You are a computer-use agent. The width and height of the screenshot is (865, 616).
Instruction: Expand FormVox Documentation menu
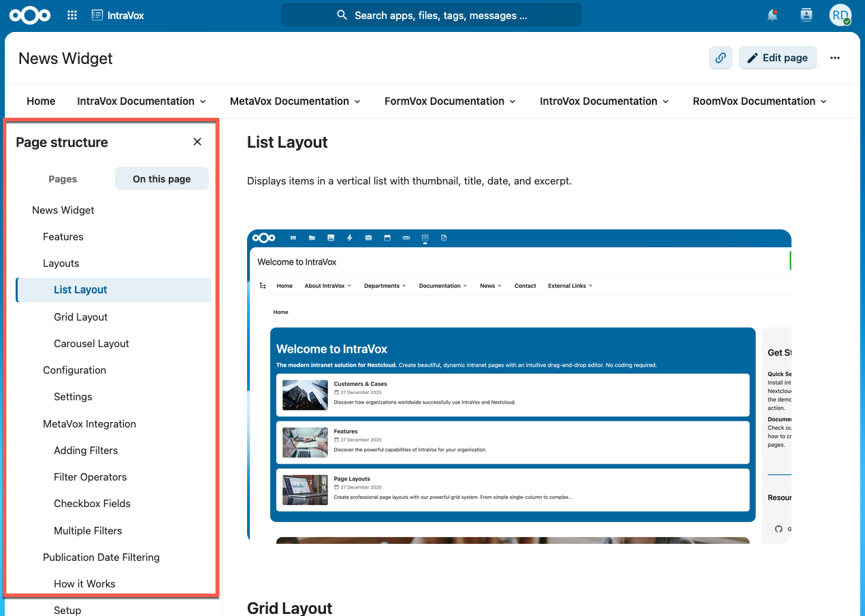coord(451,101)
